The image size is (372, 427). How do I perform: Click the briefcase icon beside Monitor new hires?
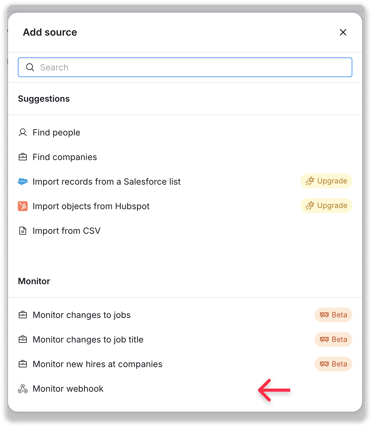(x=23, y=364)
